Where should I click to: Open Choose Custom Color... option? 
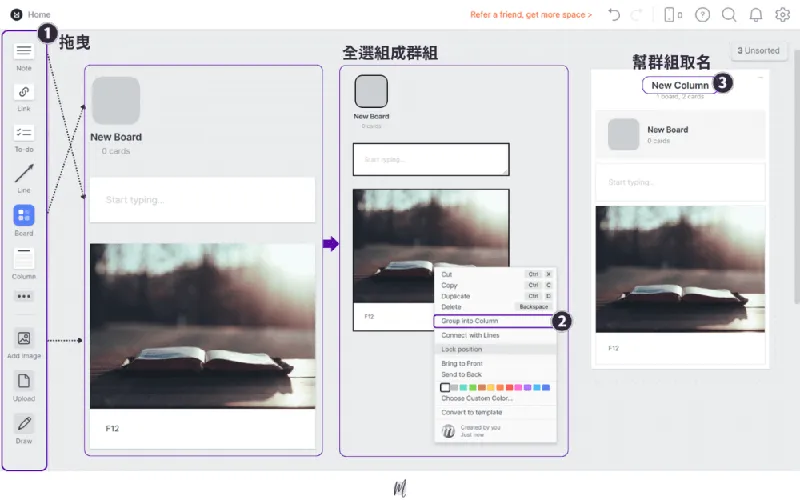pyautogui.click(x=495, y=398)
